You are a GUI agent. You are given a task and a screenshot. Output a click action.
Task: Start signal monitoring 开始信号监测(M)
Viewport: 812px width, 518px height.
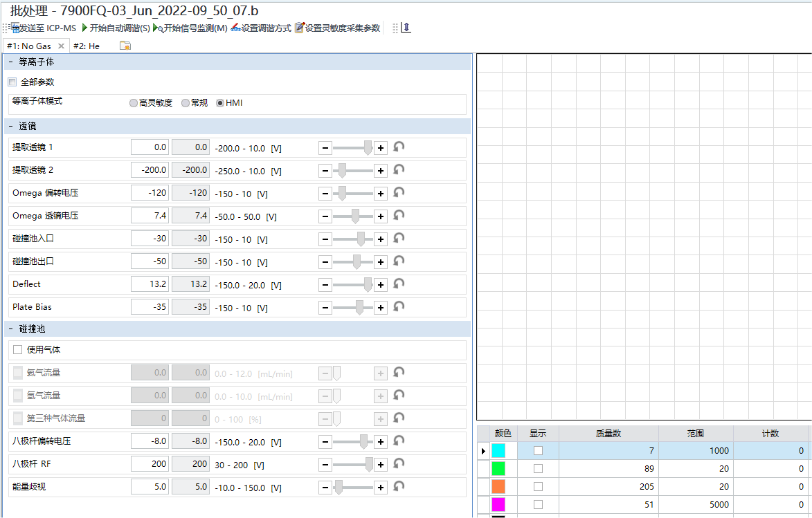click(x=190, y=28)
